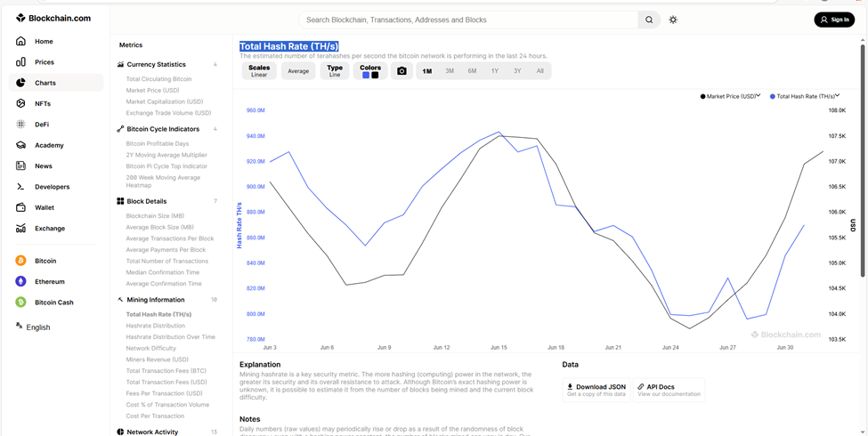The width and height of the screenshot is (868, 436).
Task: Select the 1M time range
Action: (426, 71)
